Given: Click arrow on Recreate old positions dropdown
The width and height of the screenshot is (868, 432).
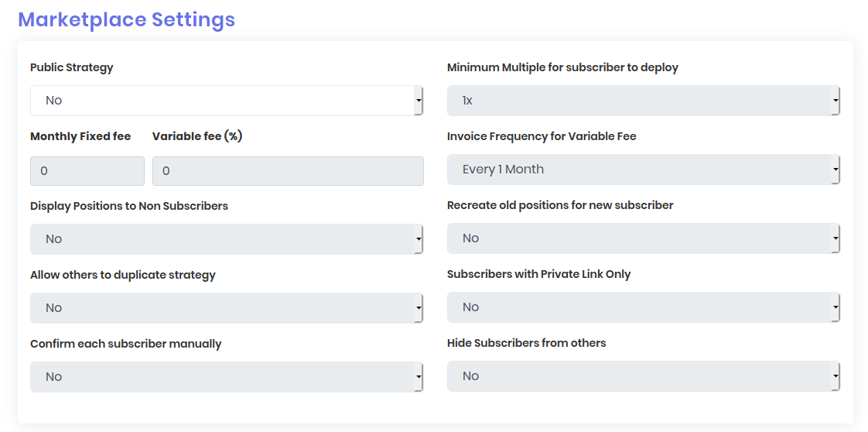Looking at the screenshot, I should [x=836, y=238].
